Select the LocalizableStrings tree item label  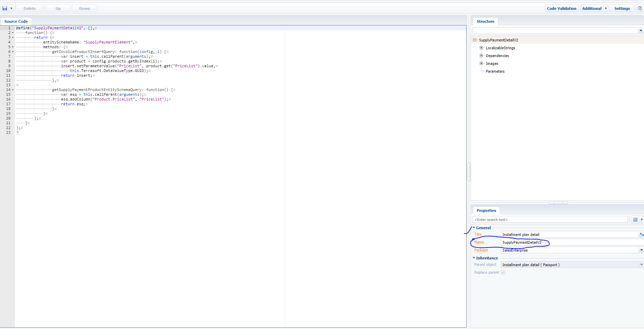(x=500, y=48)
